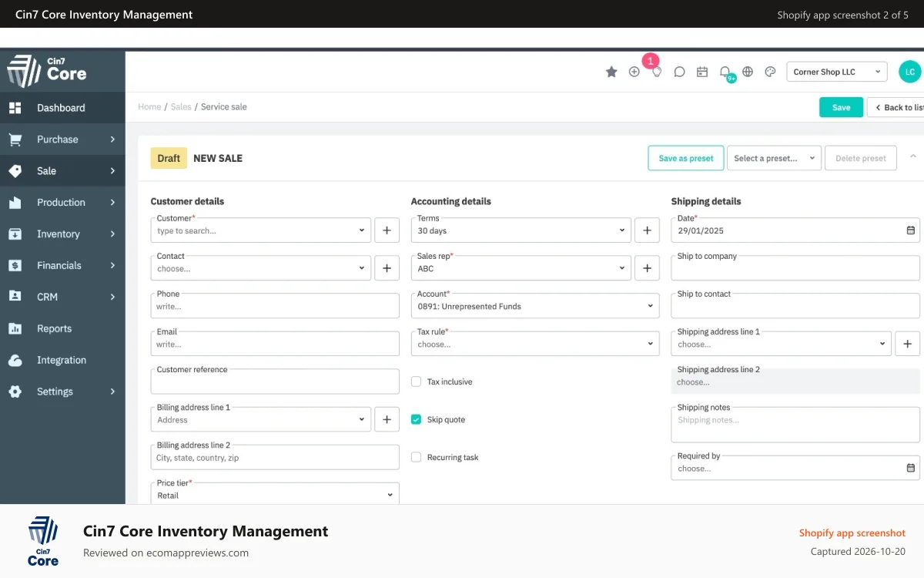Image resolution: width=924 pixels, height=578 pixels.
Task: Open the Sales rep ABC dropdown
Action: [521, 268]
